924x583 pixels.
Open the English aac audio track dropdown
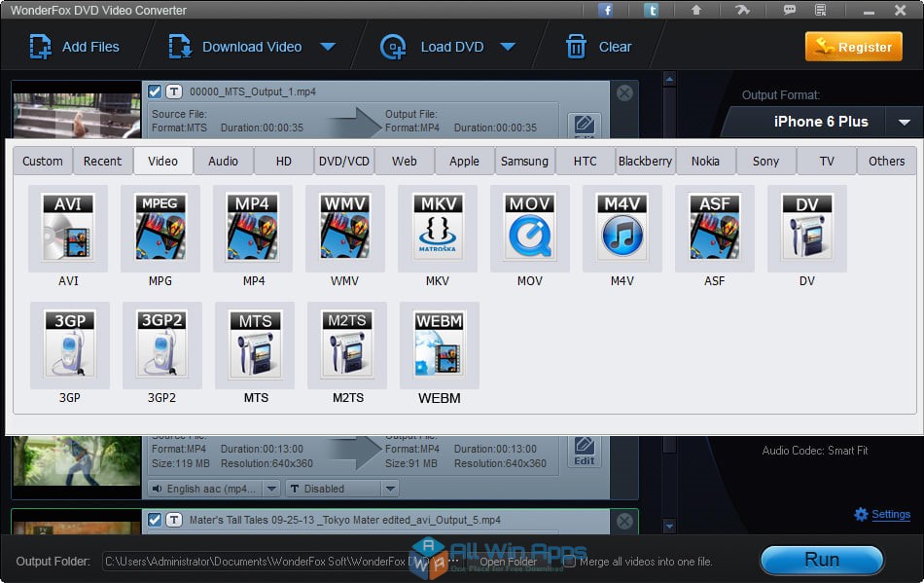click(x=271, y=489)
